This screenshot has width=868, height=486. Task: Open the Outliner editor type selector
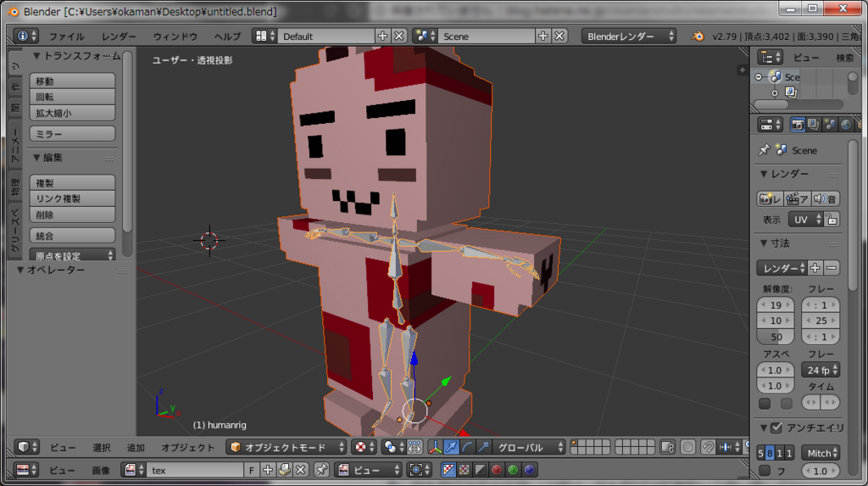coord(771,57)
